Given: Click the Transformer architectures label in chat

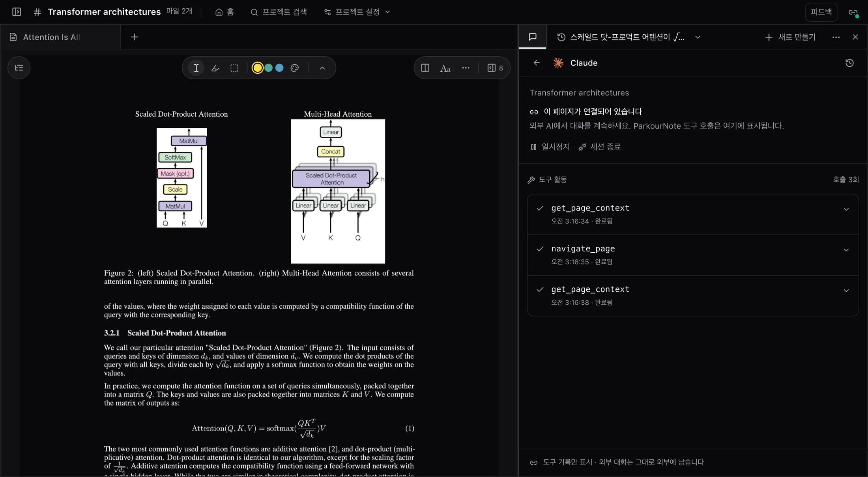Looking at the screenshot, I should click(x=579, y=93).
